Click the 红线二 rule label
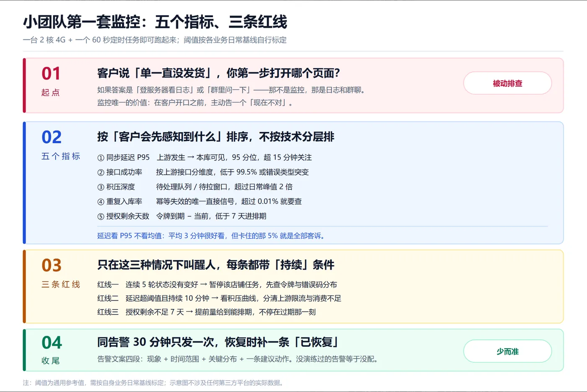Image resolution: width=587 pixels, height=392 pixels. (108, 298)
